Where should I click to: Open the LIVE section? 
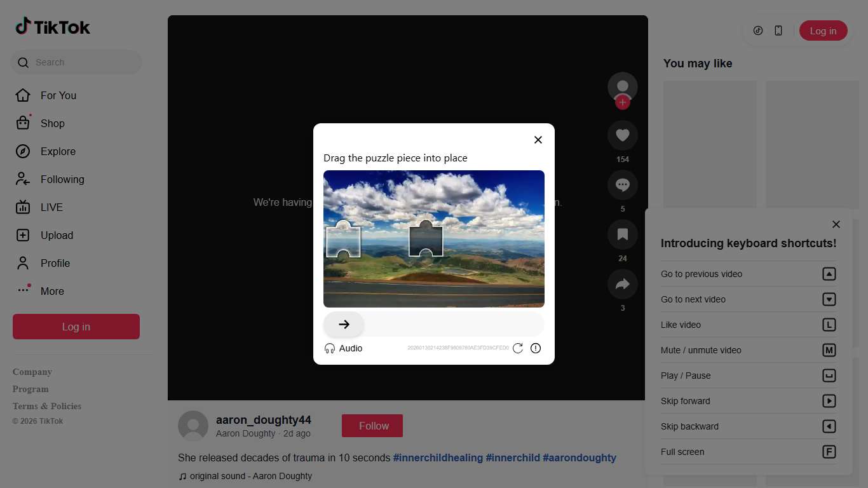(51, 207)
